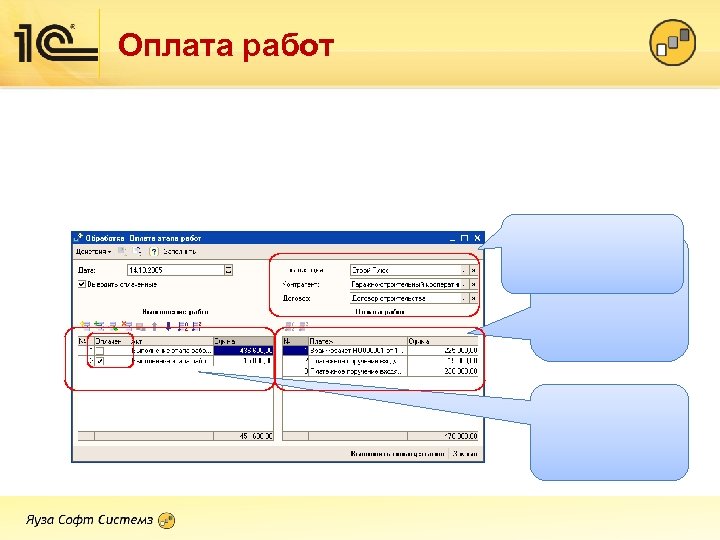
Task: Click the Сумма header in works table
Action: point(243,341)
